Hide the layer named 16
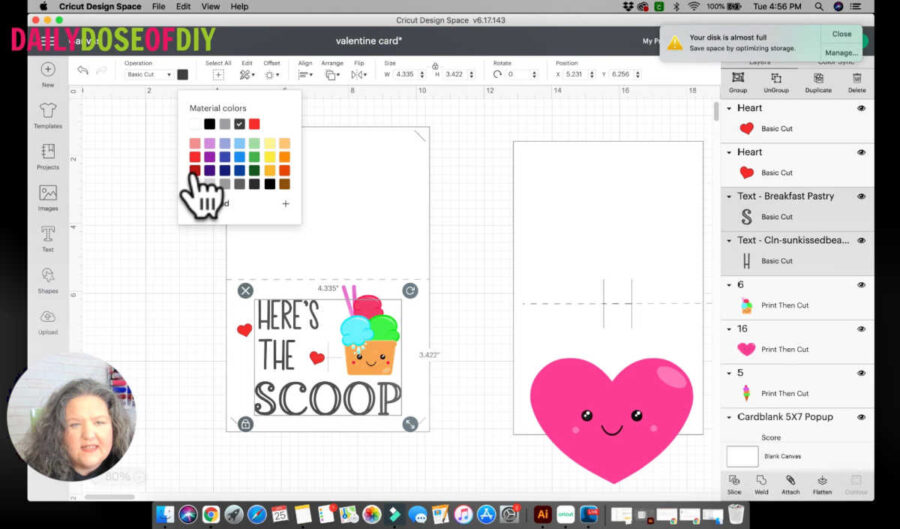This screenshot has height=529, width=900. click(861, 329)
